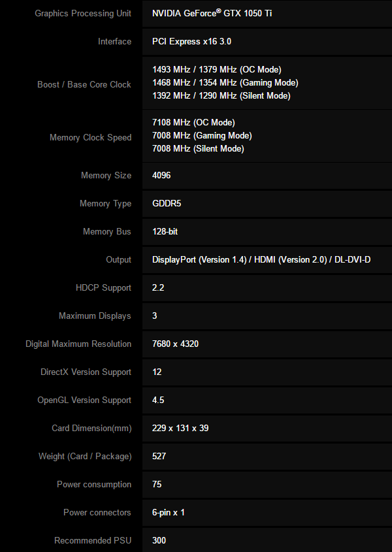392x552 pixels.
Task: Click the '300' recommended PSU value
Action: [x=159, y=541]
